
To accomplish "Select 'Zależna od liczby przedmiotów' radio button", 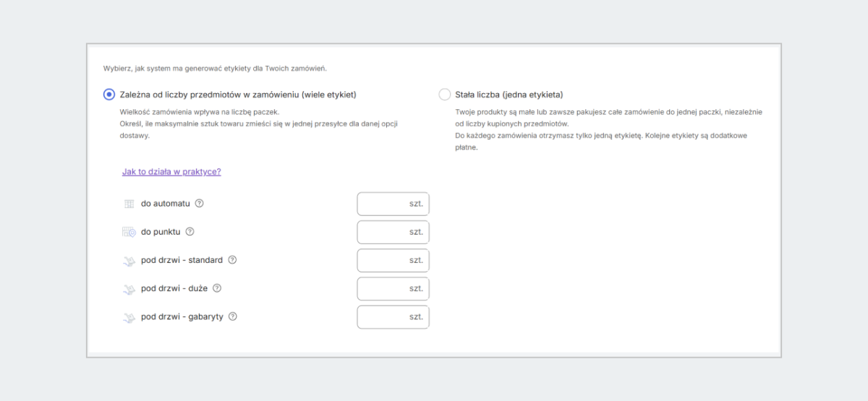I will tap(109, 95).
